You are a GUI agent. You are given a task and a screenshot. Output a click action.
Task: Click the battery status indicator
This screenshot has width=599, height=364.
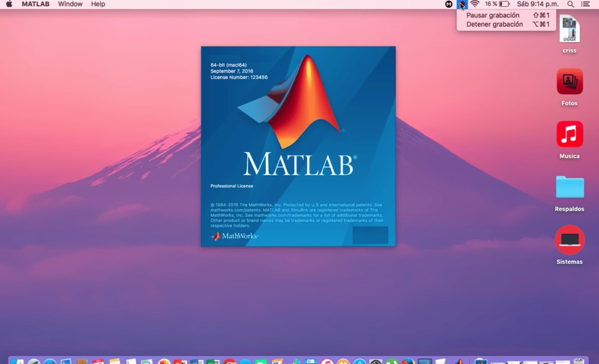[497, 4]
